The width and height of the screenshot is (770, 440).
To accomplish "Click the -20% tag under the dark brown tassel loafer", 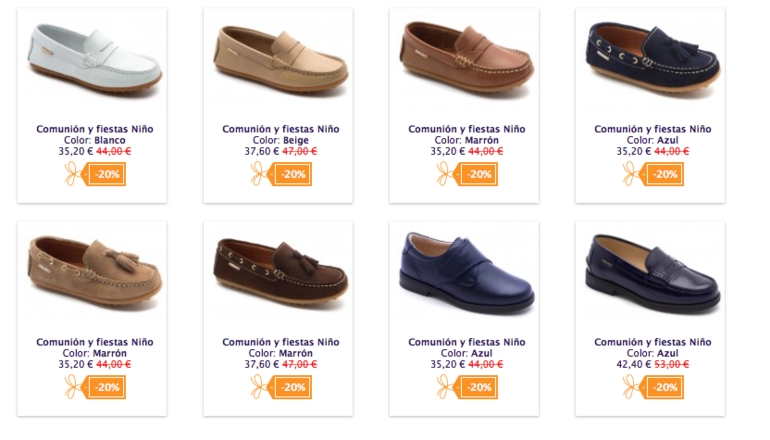I will pos(293,387).
